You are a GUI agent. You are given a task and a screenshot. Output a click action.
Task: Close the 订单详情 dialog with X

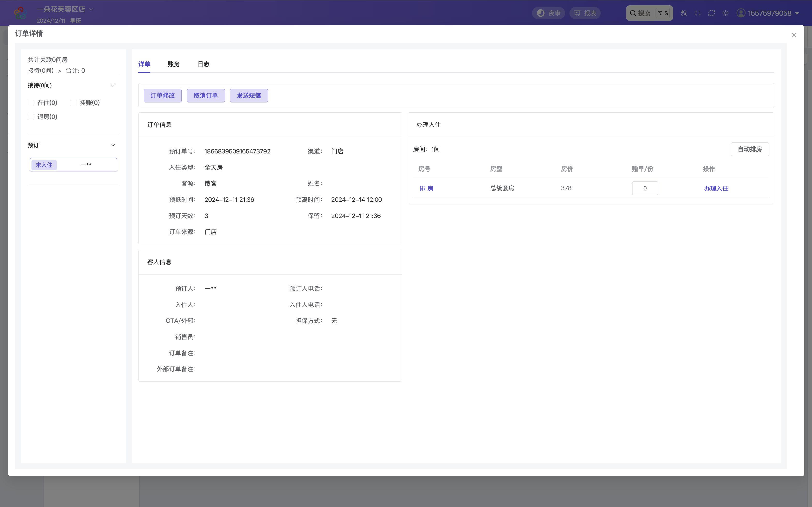click(794, 35)
